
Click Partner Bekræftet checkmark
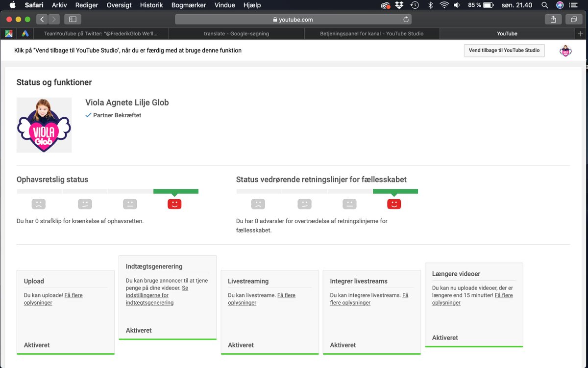pyautogui.click(x=88, y=115)
